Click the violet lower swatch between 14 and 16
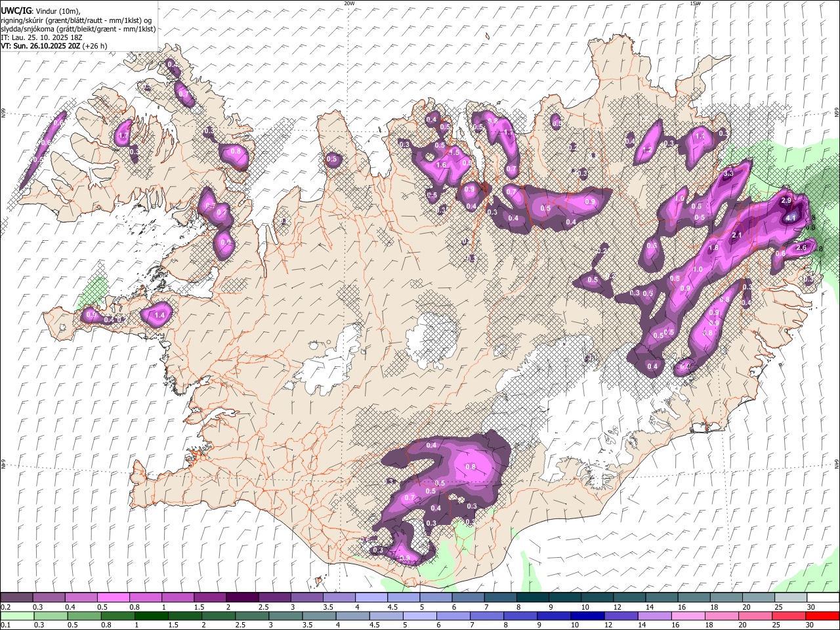 (654, 616)
